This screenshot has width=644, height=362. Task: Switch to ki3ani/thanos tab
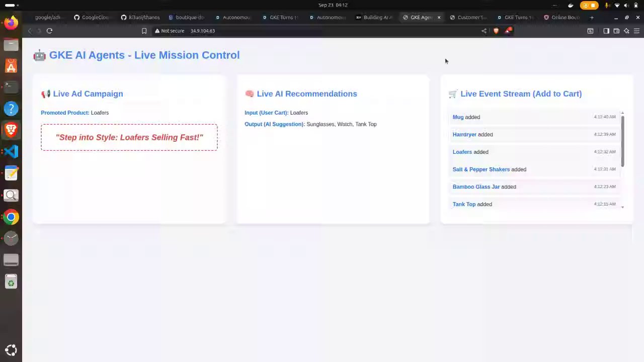(140, 17)
